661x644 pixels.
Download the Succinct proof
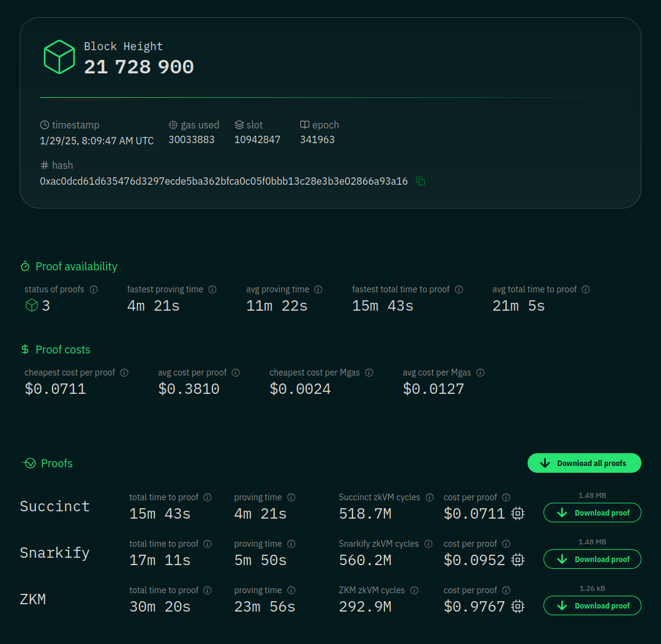(x=592, y=513)
